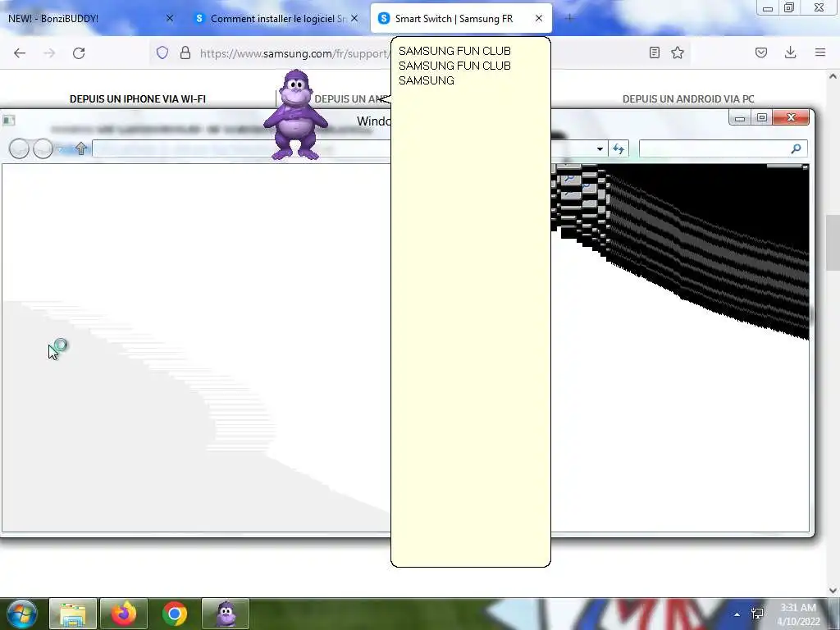Close the Smart Switch tab
840x630 pixels.
[x=539, y=18]
